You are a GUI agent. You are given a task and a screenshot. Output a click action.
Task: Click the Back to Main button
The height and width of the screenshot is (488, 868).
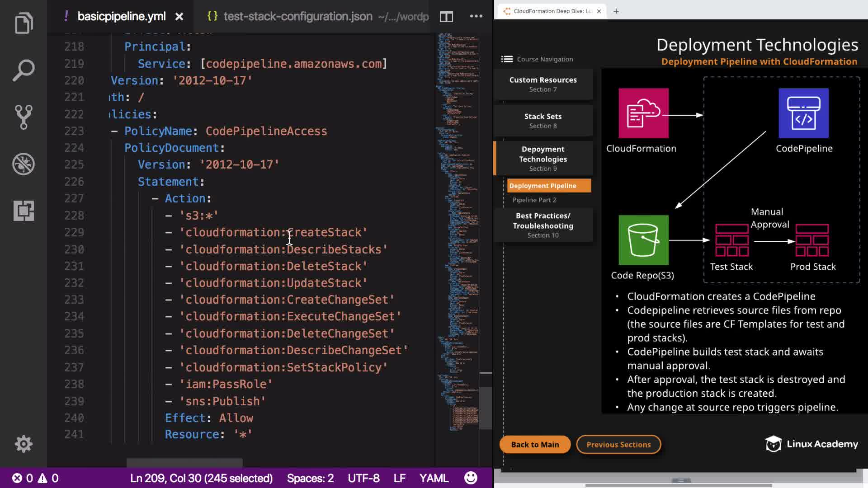(x=535, y=445)
